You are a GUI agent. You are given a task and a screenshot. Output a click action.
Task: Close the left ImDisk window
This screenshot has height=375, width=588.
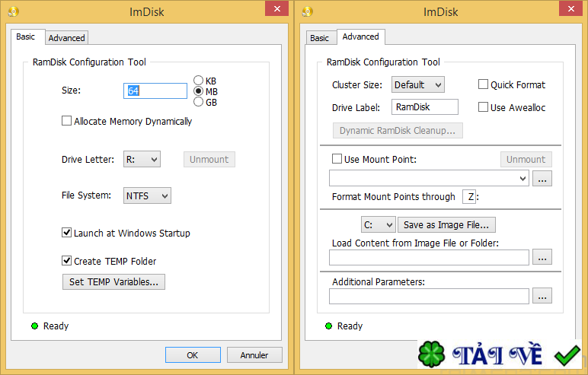coord(276,8)
